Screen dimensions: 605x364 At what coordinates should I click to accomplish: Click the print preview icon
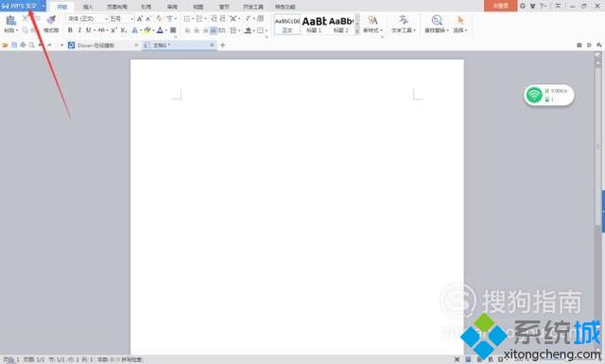click(x=31, y=45)
